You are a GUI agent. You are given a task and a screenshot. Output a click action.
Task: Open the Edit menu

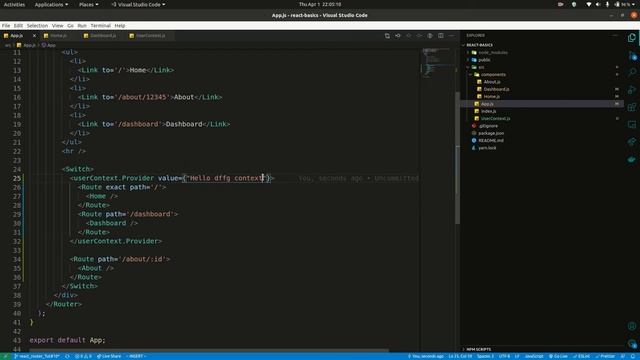18,25
